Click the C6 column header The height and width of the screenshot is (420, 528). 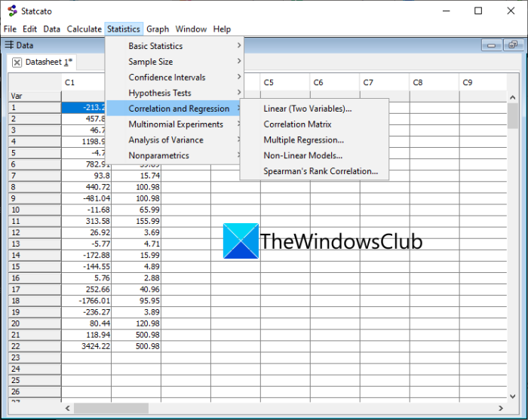click(335, 82)
